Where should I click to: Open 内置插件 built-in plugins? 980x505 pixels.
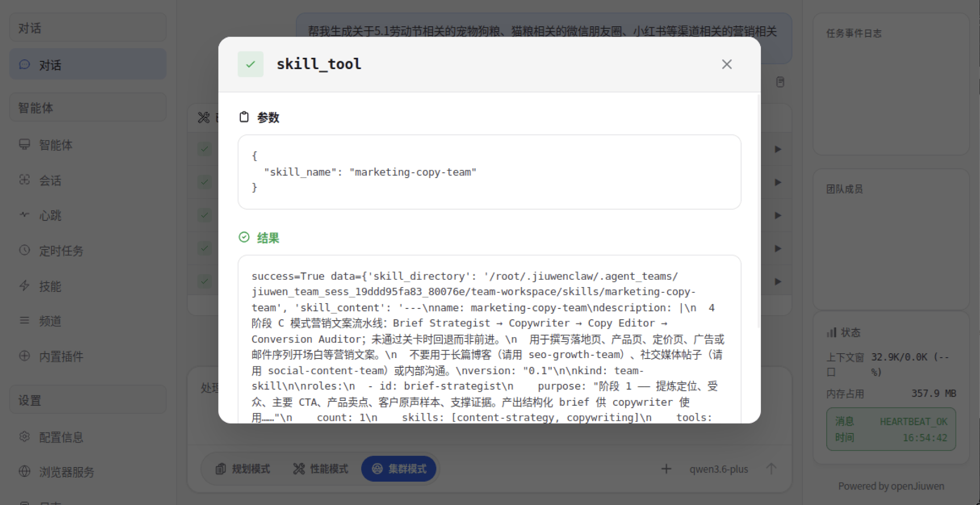point(88,356)
